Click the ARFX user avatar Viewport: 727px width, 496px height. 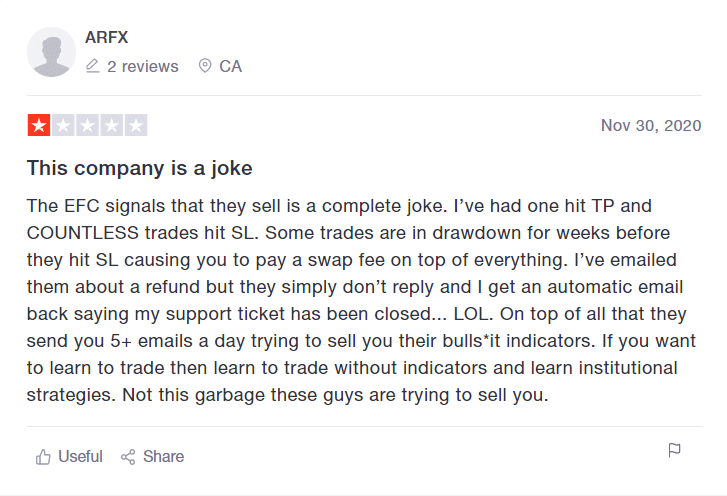pos(51,51)
